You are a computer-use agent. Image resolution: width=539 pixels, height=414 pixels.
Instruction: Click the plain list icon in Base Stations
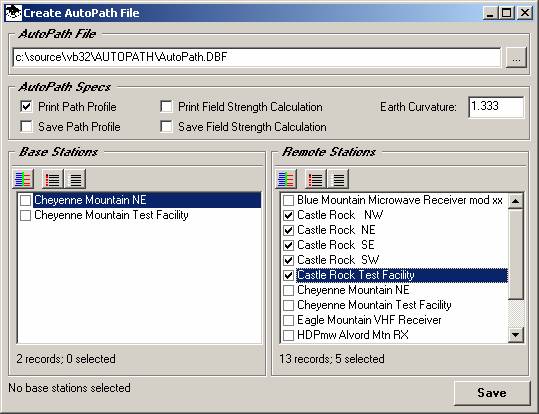(x=75, y=179)
